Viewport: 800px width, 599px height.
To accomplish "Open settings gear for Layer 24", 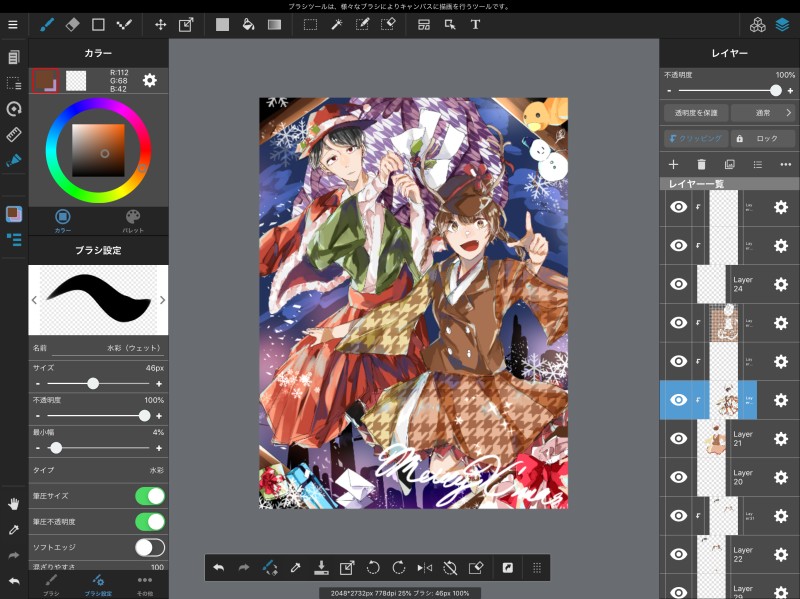I will tap(781, 284).
